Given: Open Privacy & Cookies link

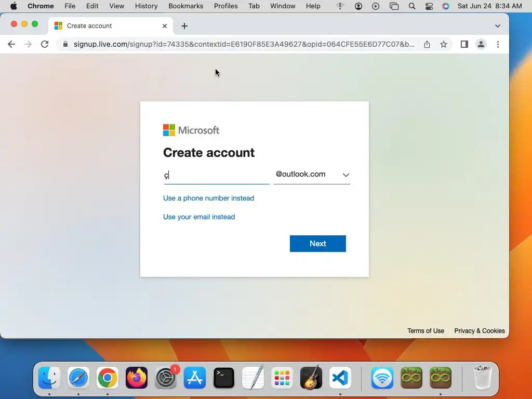Looking at the screenshot, I should coord(480,331).
